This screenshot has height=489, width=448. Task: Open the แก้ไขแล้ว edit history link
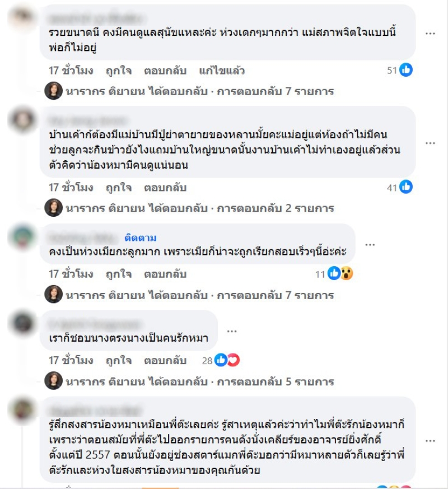pyautogui.click(x=222, y=71)
